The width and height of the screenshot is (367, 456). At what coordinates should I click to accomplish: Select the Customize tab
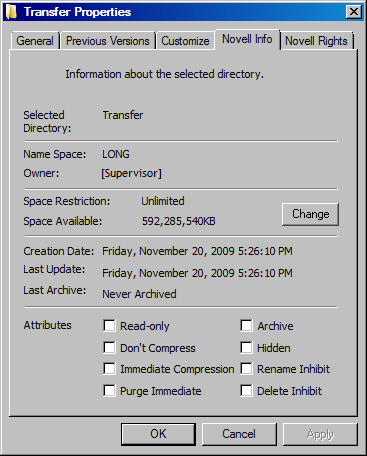click(185, 41)
